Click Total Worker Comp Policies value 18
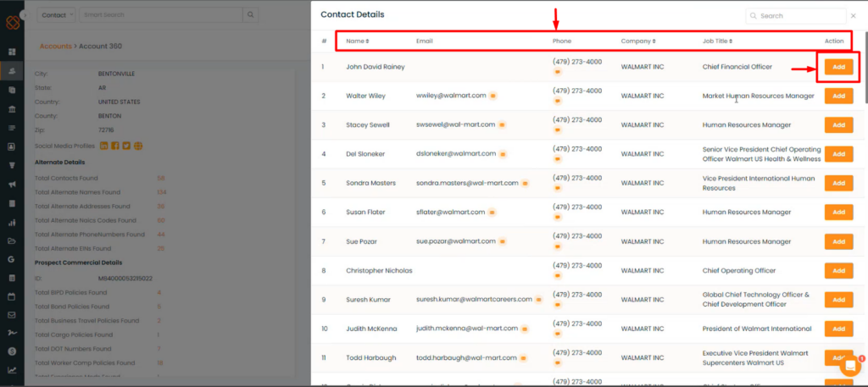This screenshot has width=868, height=387. (x=160, y=363)
